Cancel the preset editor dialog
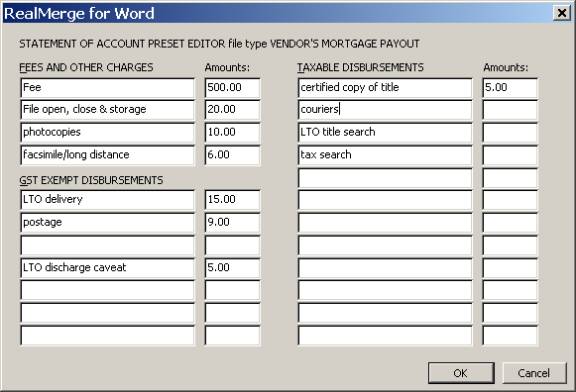 click(534, 373)
